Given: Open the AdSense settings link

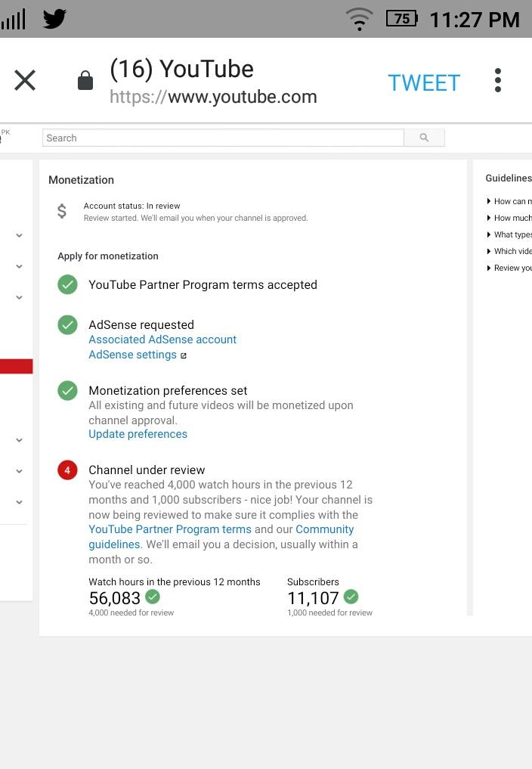Looking at the screenshot, I should pos(132,355).
